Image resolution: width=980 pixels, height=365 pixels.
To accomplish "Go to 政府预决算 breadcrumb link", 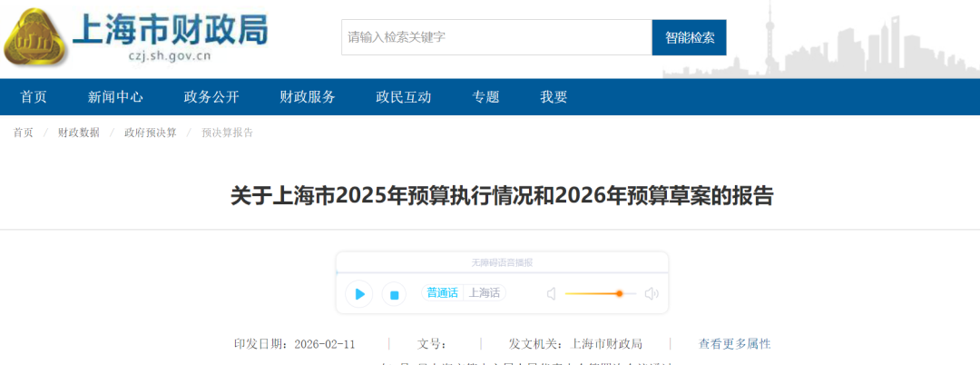I will pyautogui.click(x=150, y=133).
